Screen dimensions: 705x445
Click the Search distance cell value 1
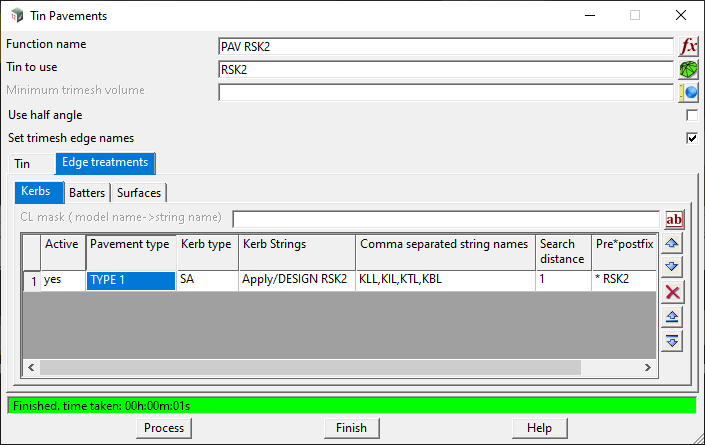(563, 280)
